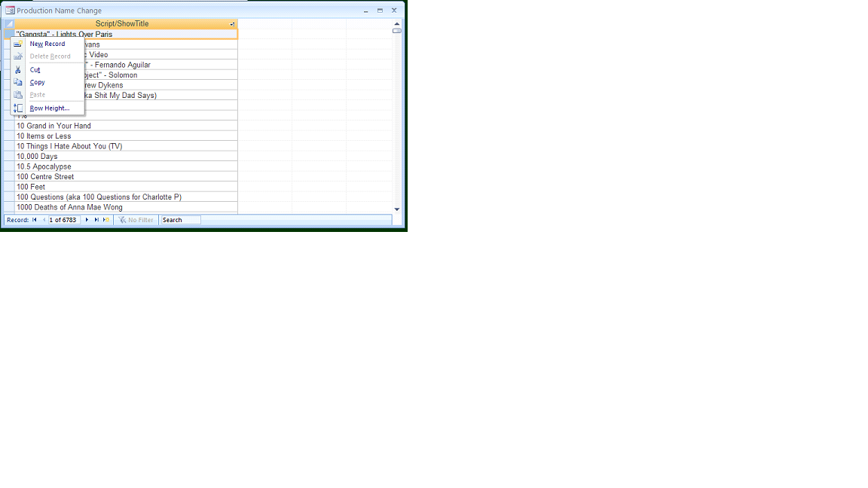Open the Script/ShowTitle column dropdown arrow
This screenshot has width=868, height=488.
coord(233,24)
